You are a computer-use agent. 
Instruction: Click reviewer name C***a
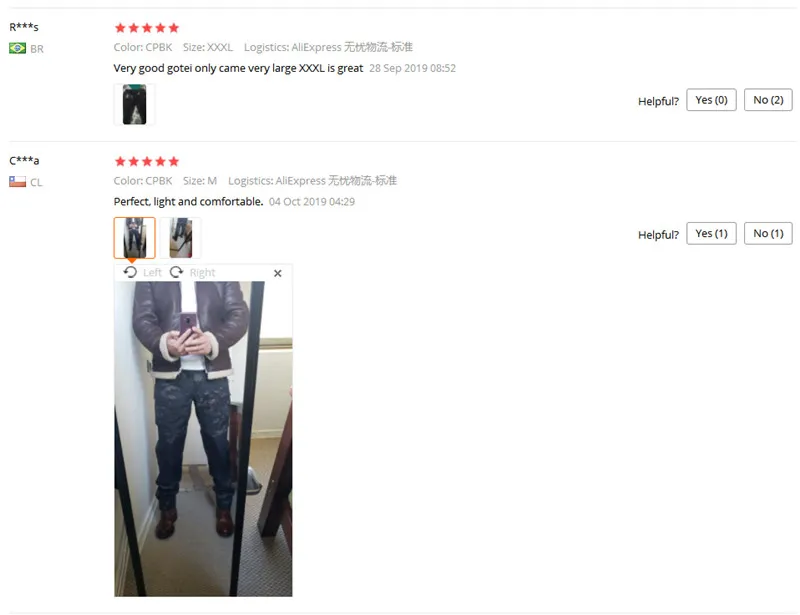[24, 160]
